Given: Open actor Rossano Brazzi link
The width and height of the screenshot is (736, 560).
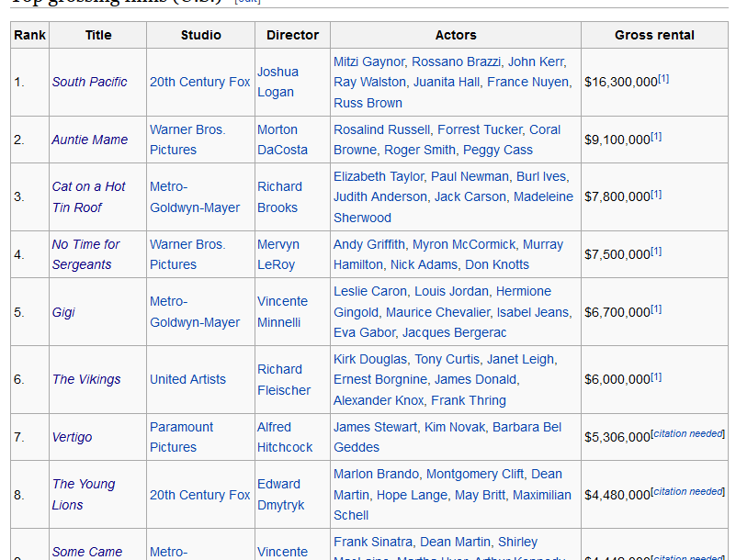Looking at the screenshot, I should tap(457, 62).
